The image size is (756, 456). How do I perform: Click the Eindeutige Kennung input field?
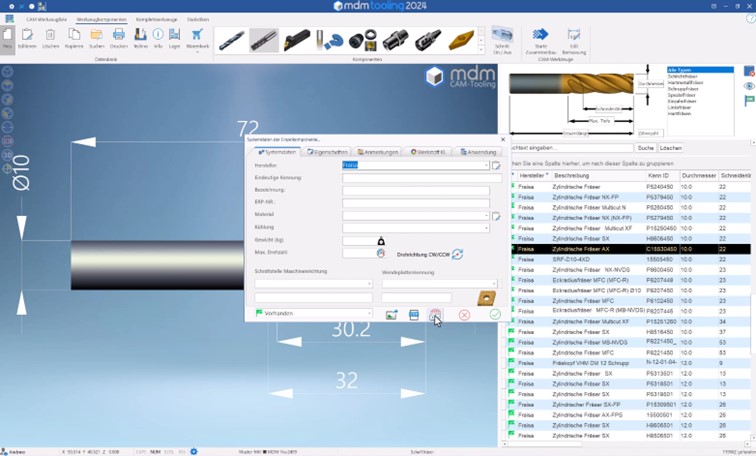click(x=422, y=178)
